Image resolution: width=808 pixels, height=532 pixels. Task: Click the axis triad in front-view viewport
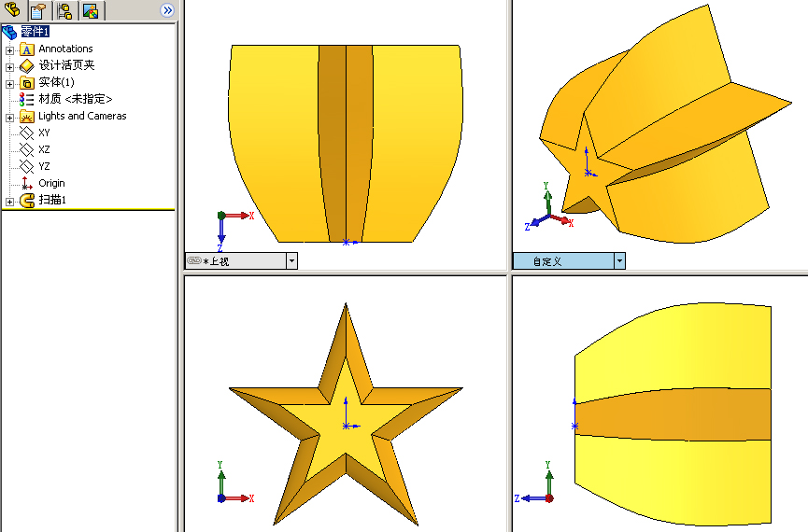click(x=234, y=482)
